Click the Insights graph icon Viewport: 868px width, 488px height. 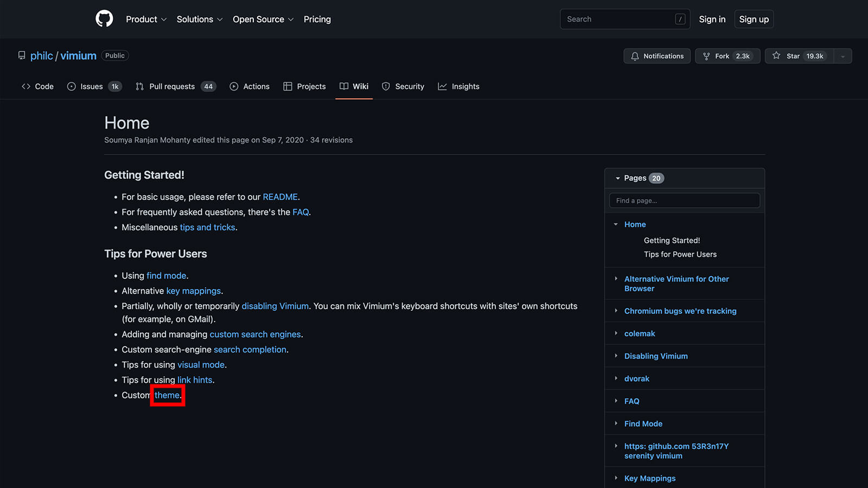coord(442,86)
